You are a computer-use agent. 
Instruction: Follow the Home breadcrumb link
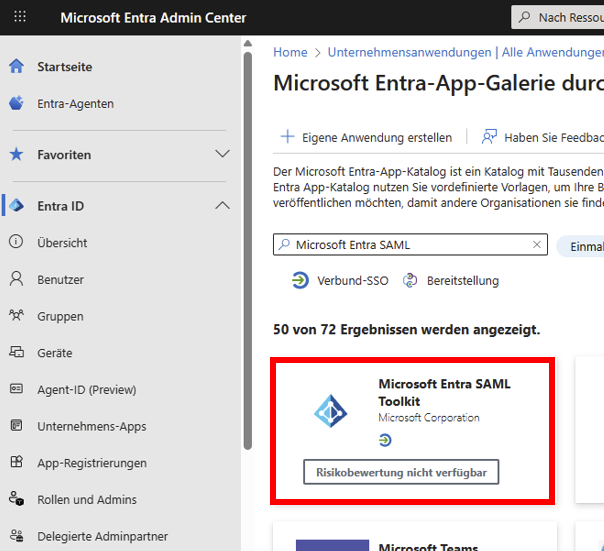coord(290,52)
